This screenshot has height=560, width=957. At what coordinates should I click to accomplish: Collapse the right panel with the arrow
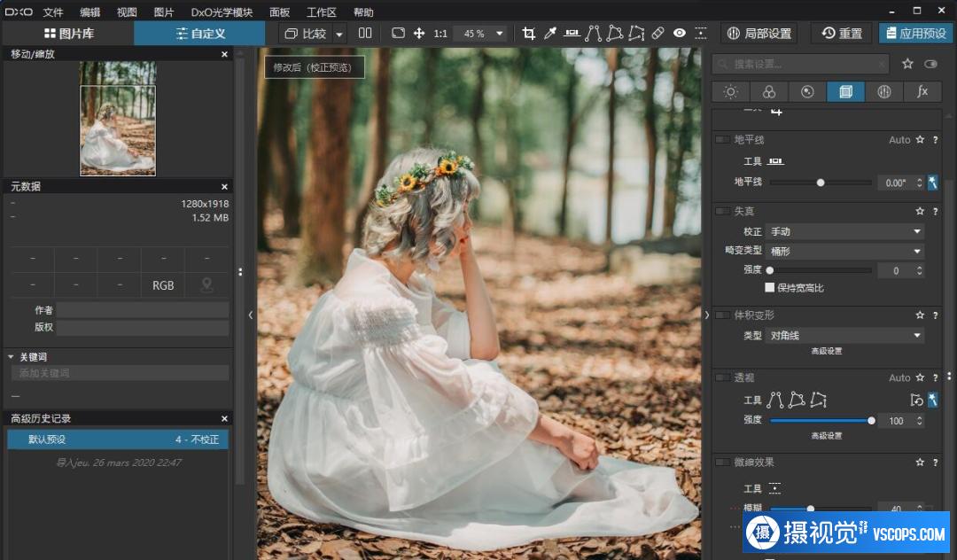click(707, 315)
